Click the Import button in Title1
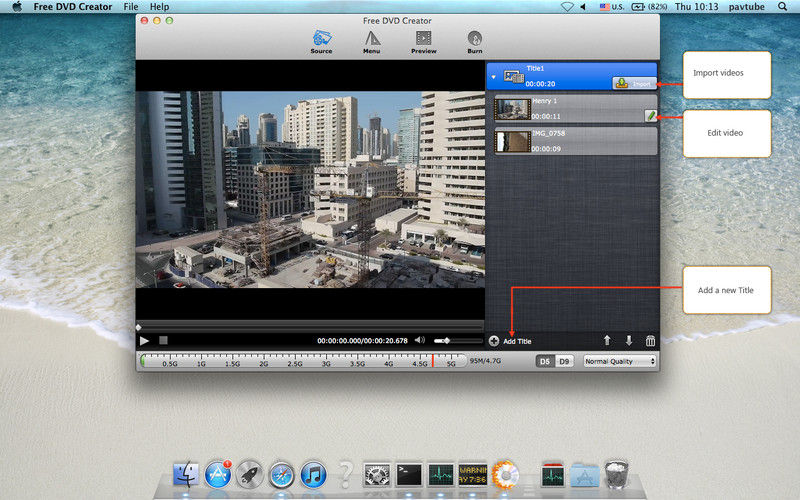 click(x=634, y=83)
